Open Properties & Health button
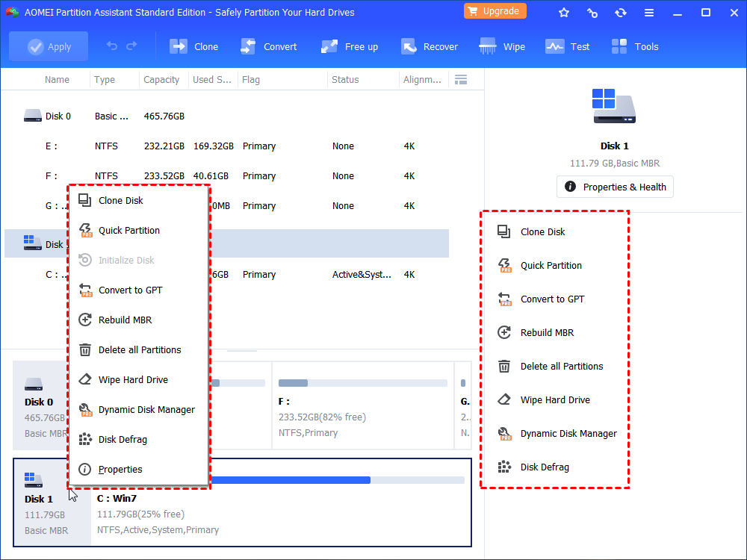The image size is (747, 560). point(615,187)
